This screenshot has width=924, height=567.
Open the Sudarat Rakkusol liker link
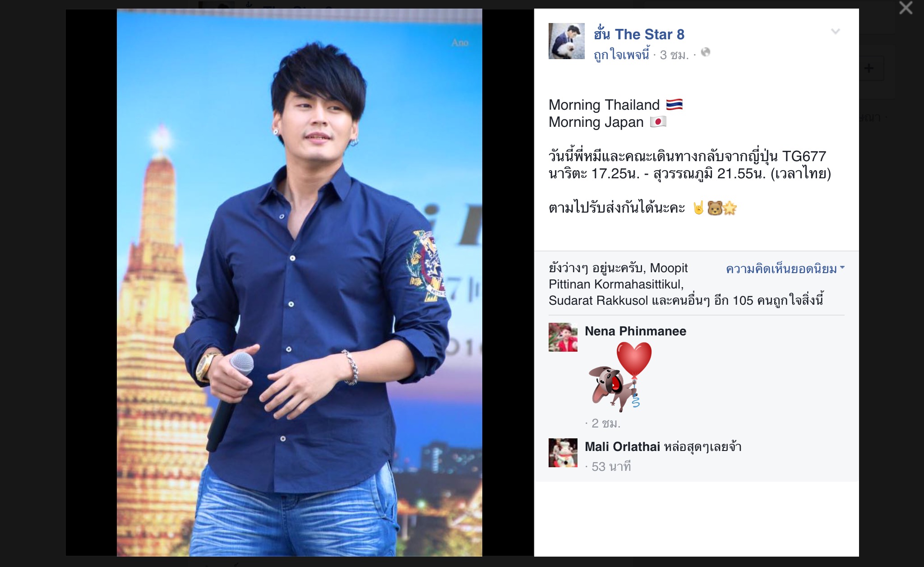tap(598, 300)
